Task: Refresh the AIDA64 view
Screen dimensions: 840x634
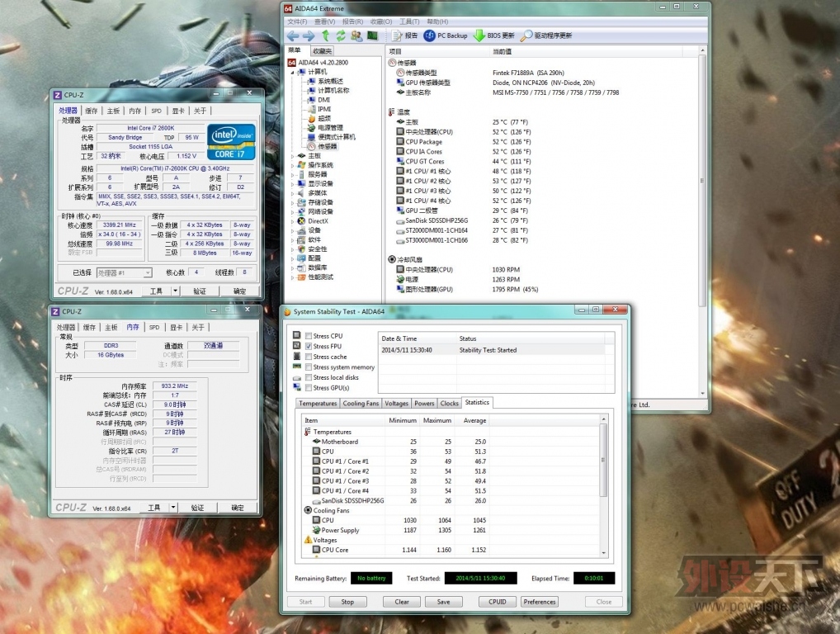Action: tap(341, 35)
